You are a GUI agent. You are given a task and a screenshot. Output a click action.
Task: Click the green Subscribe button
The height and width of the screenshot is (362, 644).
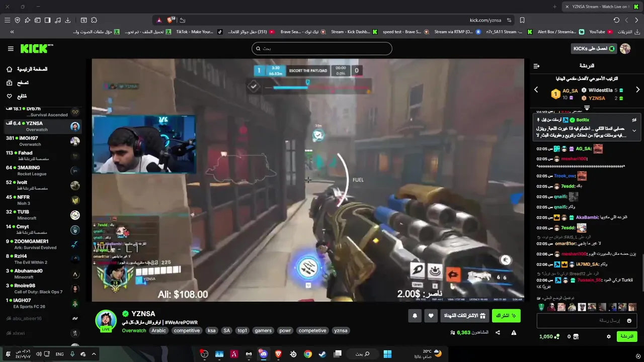506,316
